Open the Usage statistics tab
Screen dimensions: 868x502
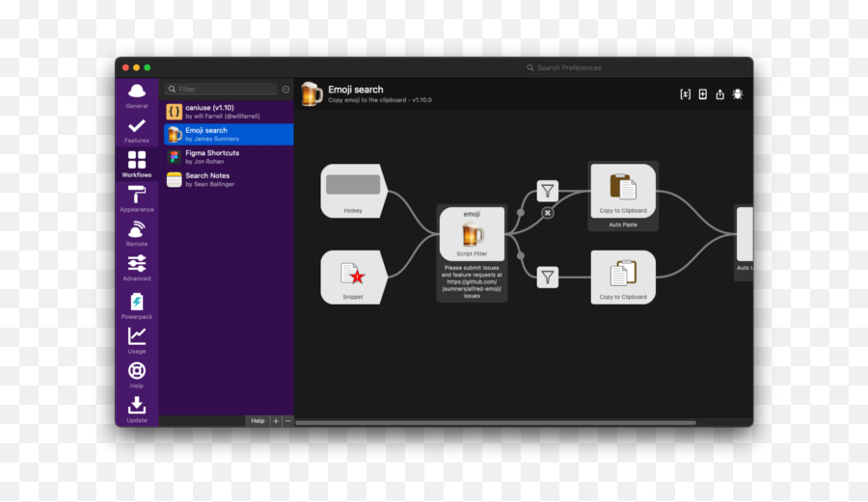(x=137, y=340)
